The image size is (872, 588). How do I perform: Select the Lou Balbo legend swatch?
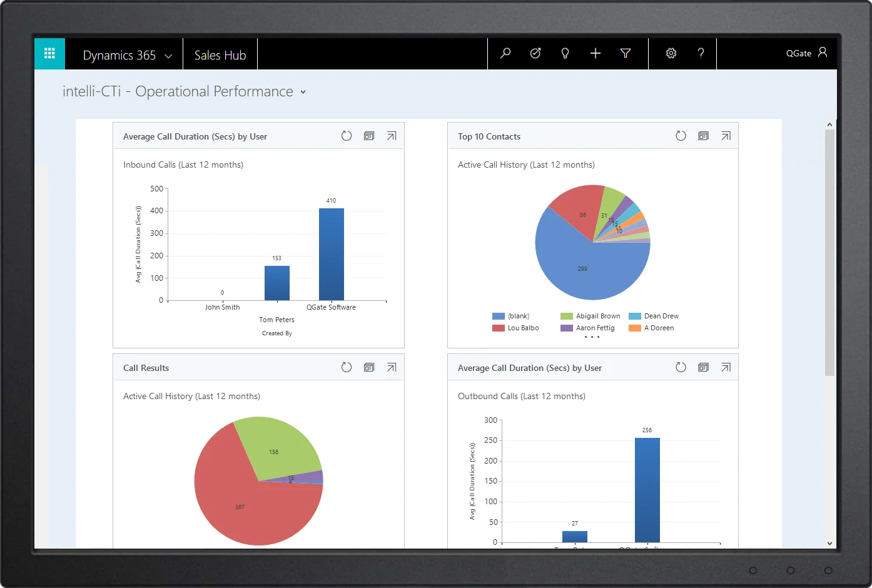pyautogui.click(x=499, y=328)
